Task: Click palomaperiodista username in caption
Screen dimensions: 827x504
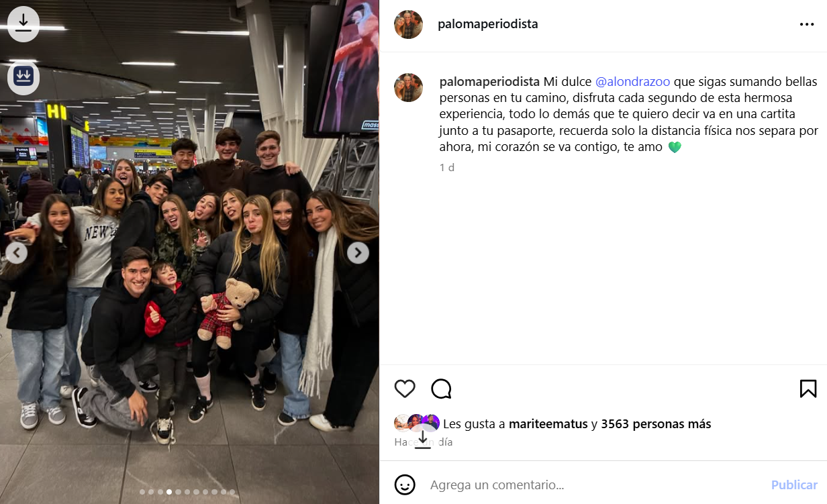Action: [x=489, y=82]
